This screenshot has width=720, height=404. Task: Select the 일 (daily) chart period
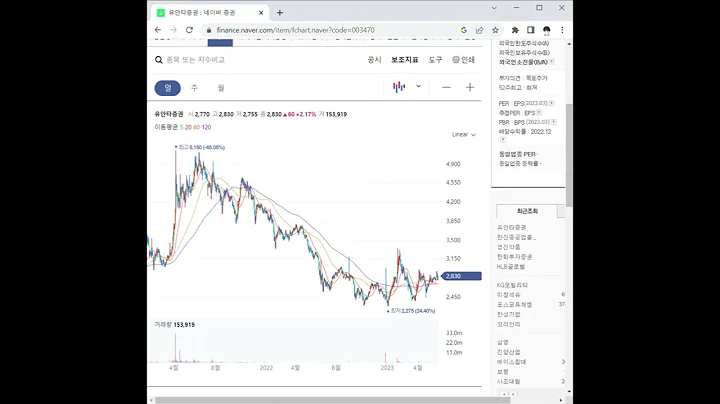point(168,88)
